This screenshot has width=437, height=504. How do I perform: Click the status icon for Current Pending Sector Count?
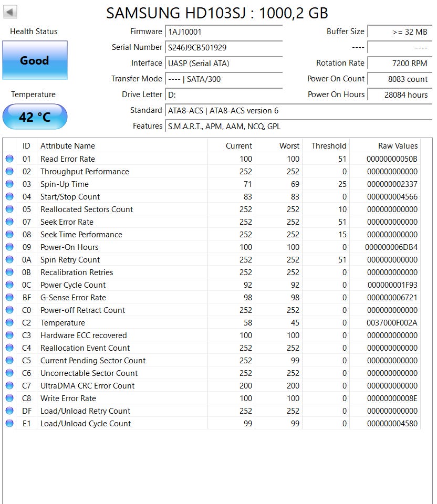9,360
